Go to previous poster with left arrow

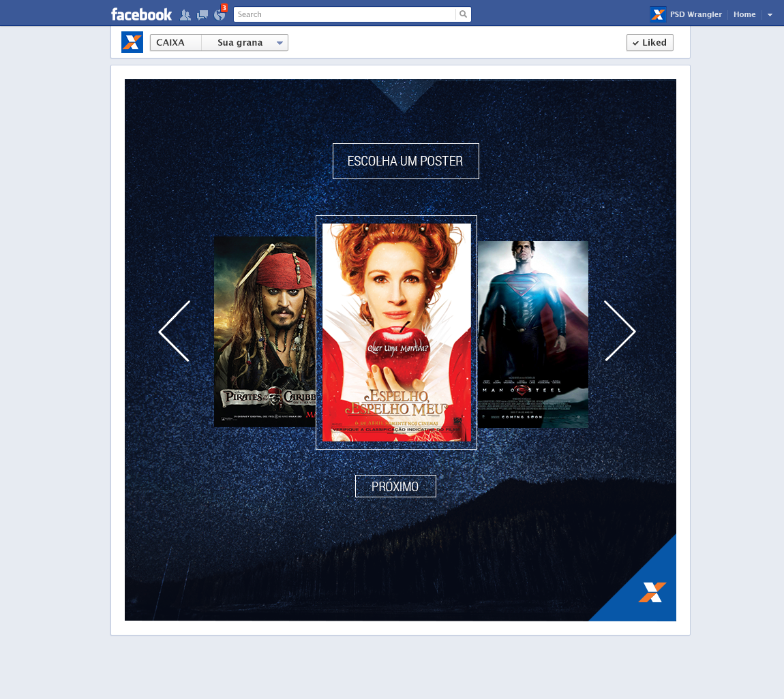coord(175,330)
